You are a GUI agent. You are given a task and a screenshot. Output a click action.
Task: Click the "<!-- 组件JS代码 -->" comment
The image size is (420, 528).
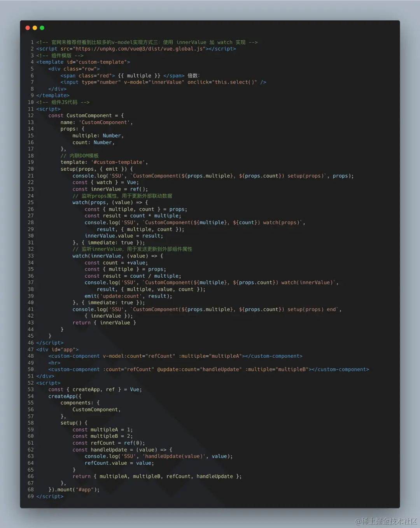click(x=63, y=102)
